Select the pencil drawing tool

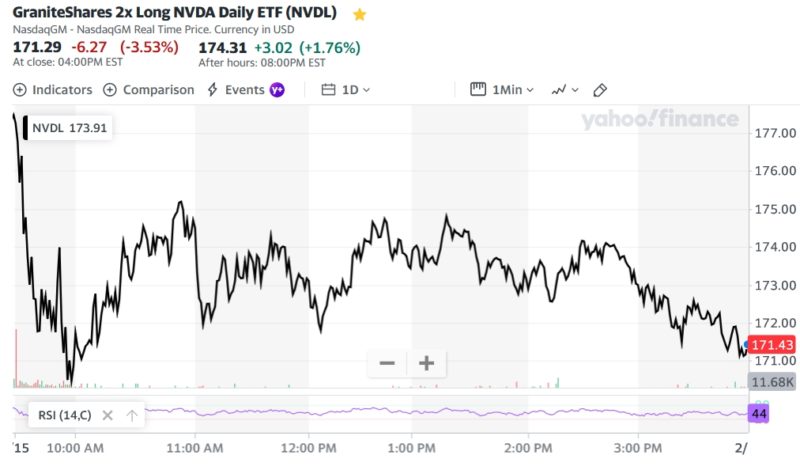(600, 90)
